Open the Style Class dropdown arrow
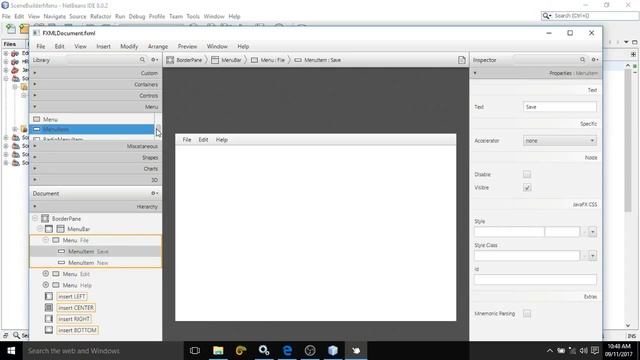The height and width of the screenshot is (360, 640). pyautogui.click(x=592, y=256)
